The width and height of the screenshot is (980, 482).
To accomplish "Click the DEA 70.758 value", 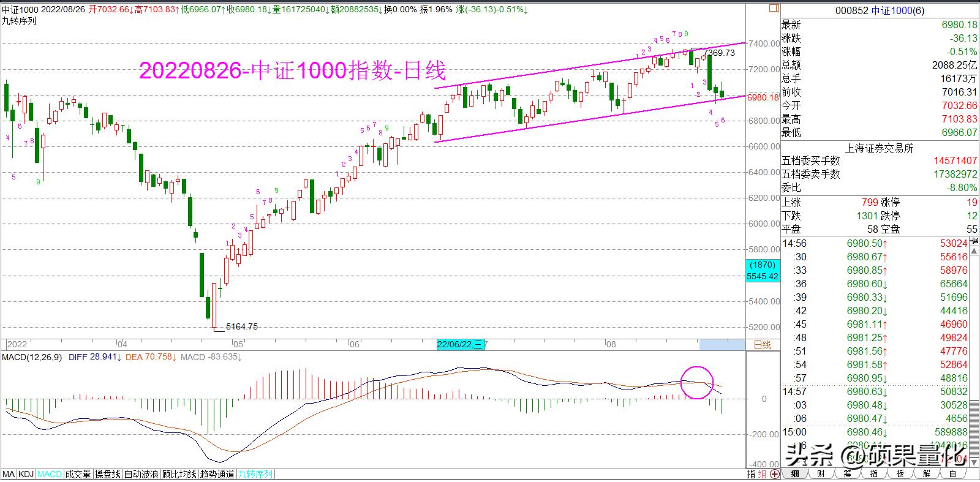I will click(151, 357).
